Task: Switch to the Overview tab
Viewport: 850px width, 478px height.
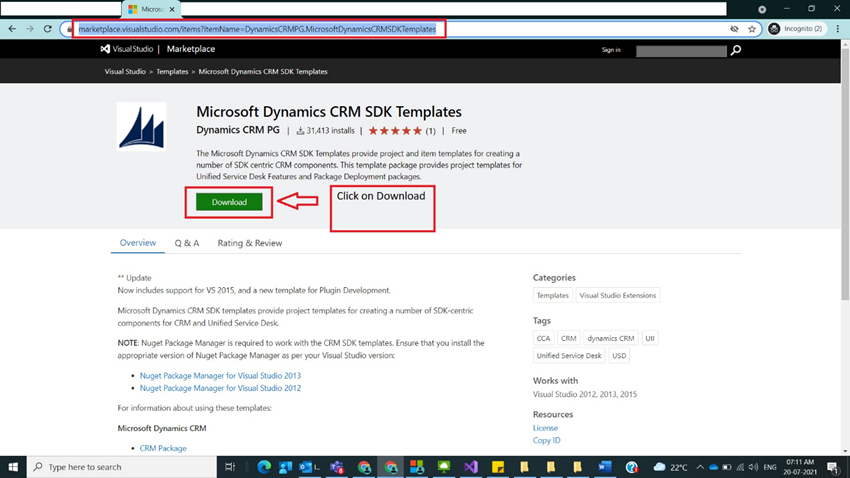Action: tap(138, 243)
